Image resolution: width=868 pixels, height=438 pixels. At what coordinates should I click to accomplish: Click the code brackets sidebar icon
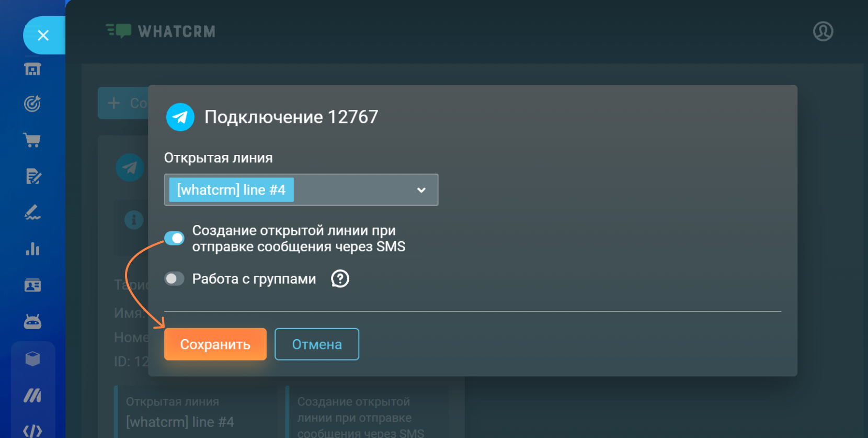(32, 431)
